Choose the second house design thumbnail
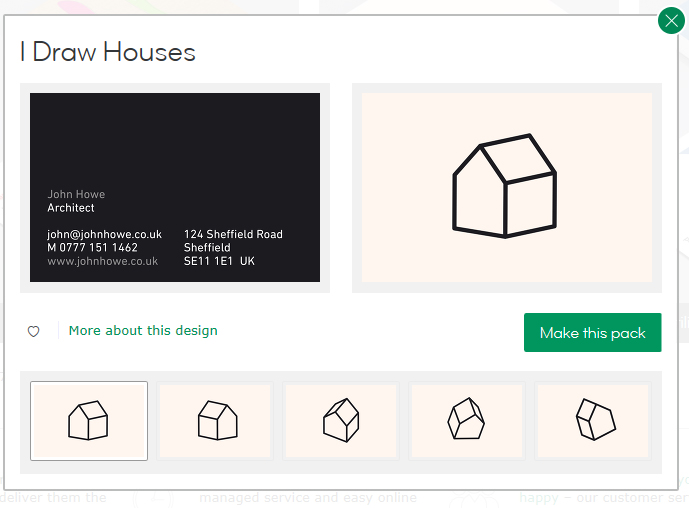 click(215, 421)
